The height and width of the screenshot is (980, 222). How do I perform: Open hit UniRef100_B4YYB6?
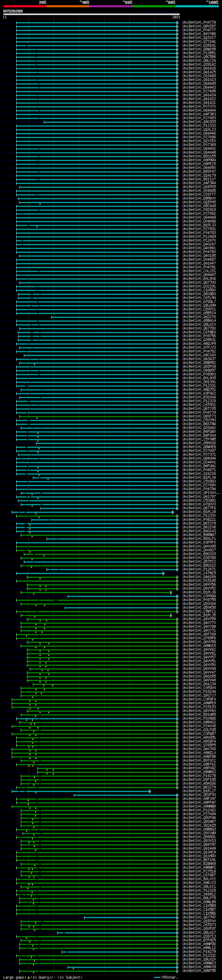pos(199,34)
